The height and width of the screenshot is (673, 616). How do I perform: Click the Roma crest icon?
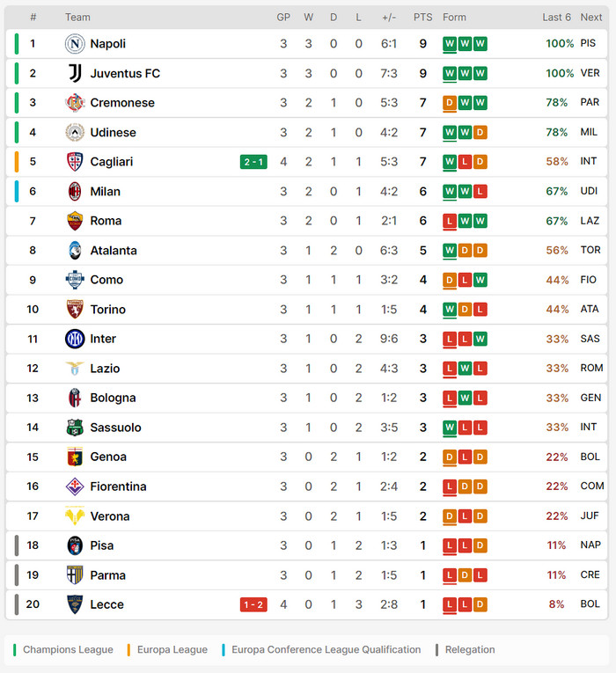(x=75, y=221)
